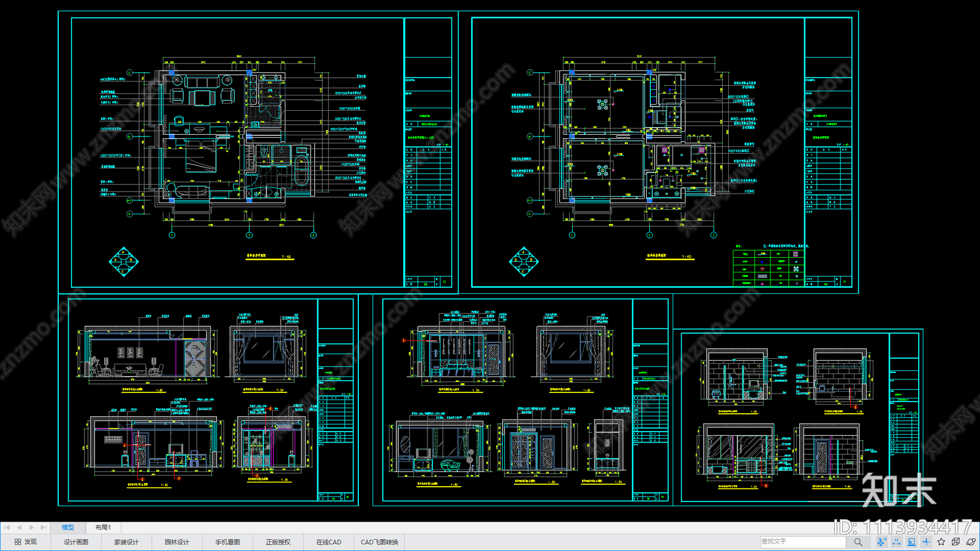This screenshot has width=980, height=551.
Task: Click the previous layout tab arrow
Action: pyautogui.click(x=19, y=527)
